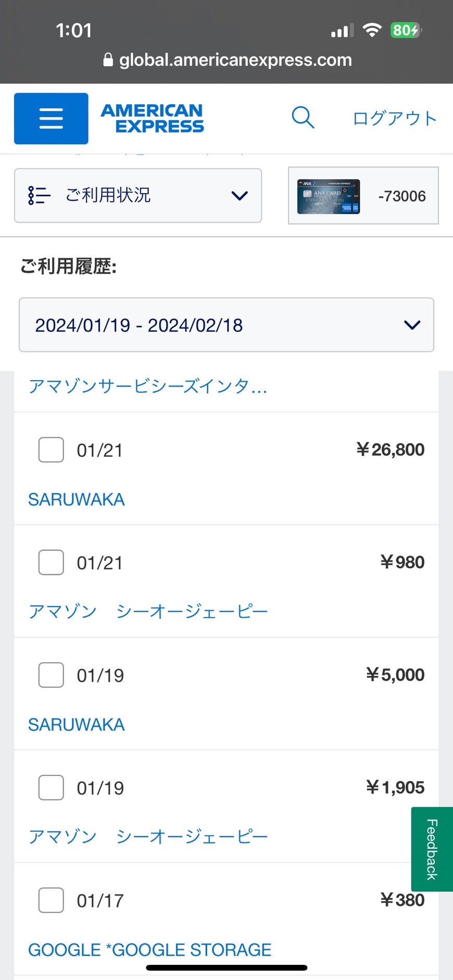Select the 01/17 ¥380 transaction checkbox
Image resolution: width=453 pixels, height=980 pixels.
click(x=51, y=900)
